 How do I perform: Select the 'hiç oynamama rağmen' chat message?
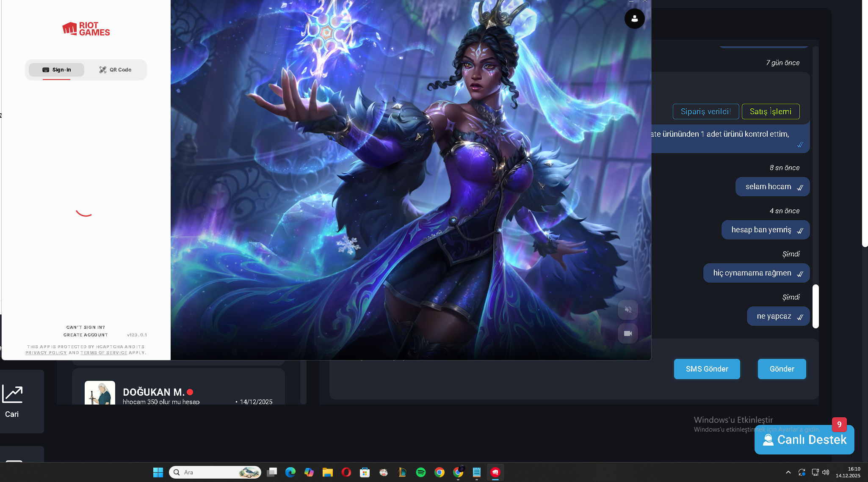pyautogui.click(x=757, y=273)
